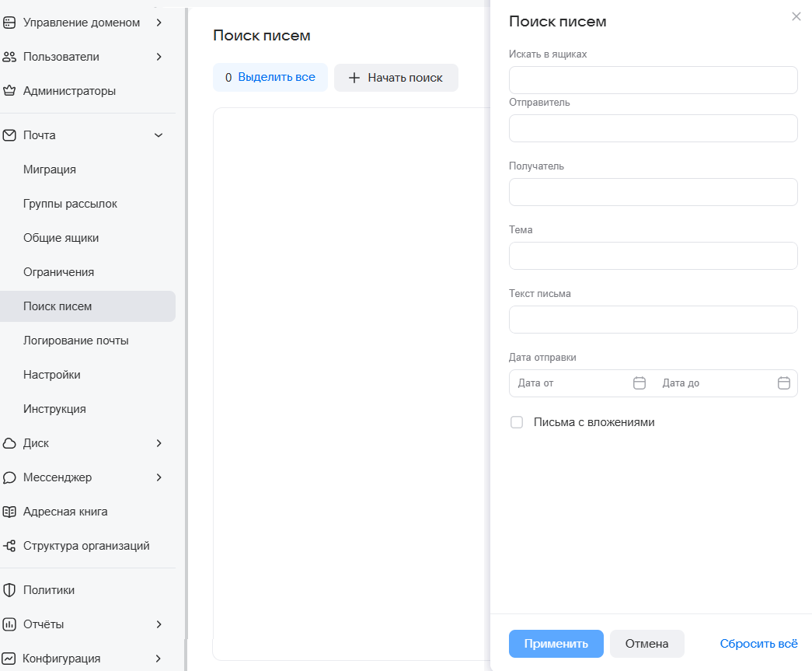Click the Policies shield icon
Image resolution: width=812 pixels, height=671 pixels.
point(9,590)
